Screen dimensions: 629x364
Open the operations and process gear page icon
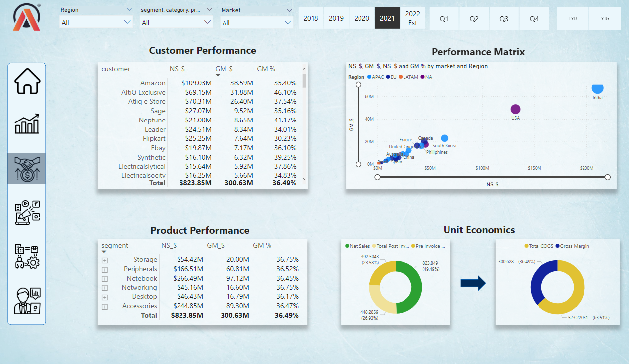pyautogui.click(x=26, y=256)
